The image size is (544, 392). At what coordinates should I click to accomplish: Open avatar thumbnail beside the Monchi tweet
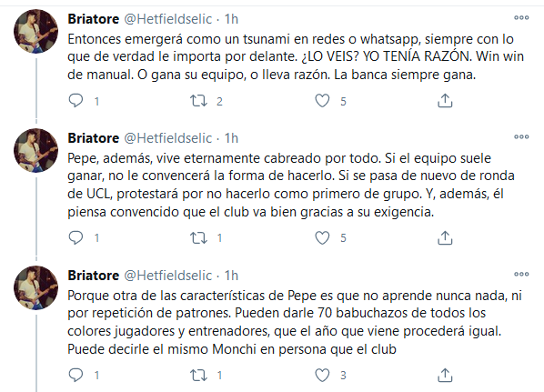pyautogui.click(x=35, y=287)
